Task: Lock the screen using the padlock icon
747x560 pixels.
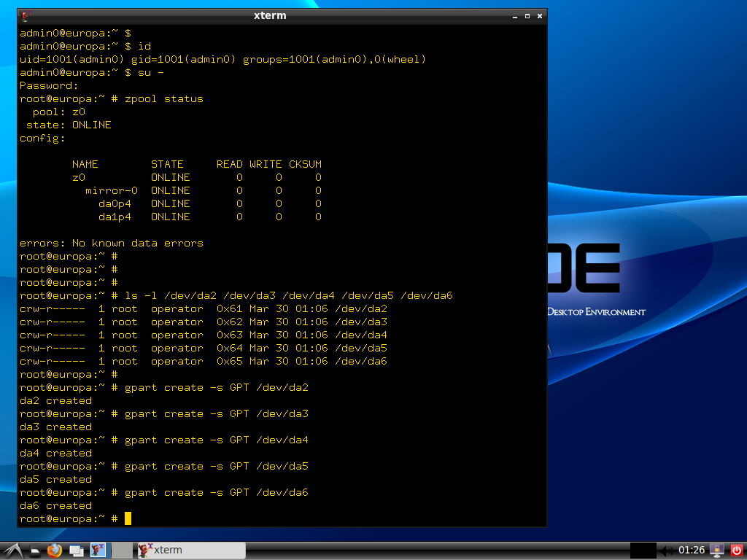Action: click(x=717, y=550)
